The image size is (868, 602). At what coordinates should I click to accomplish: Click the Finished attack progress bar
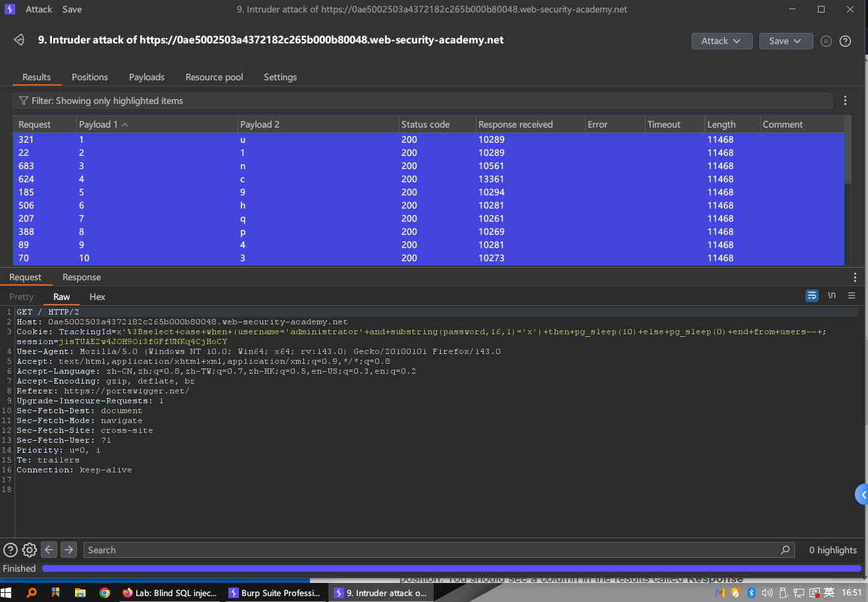(451, 568)
